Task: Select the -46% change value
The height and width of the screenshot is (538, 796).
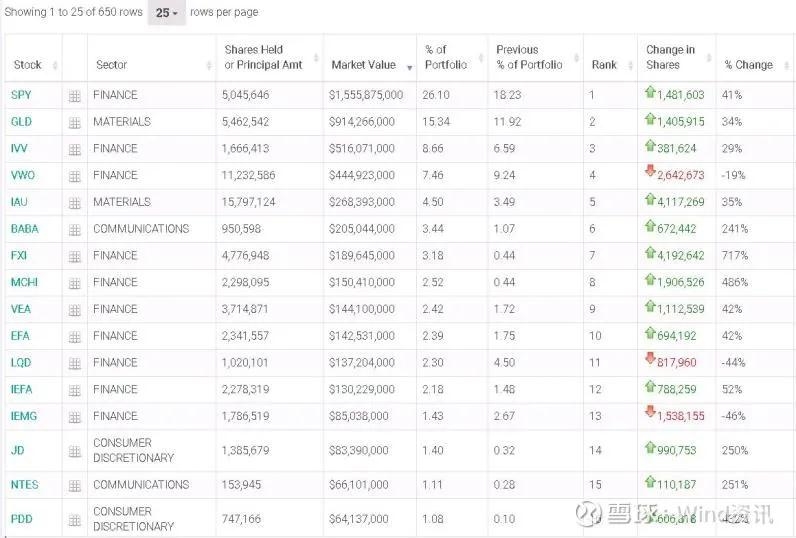Action: (x=734, y=417)
